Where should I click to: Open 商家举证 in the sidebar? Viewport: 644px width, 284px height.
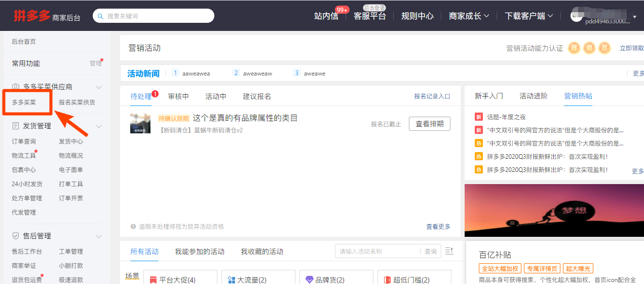24,266
